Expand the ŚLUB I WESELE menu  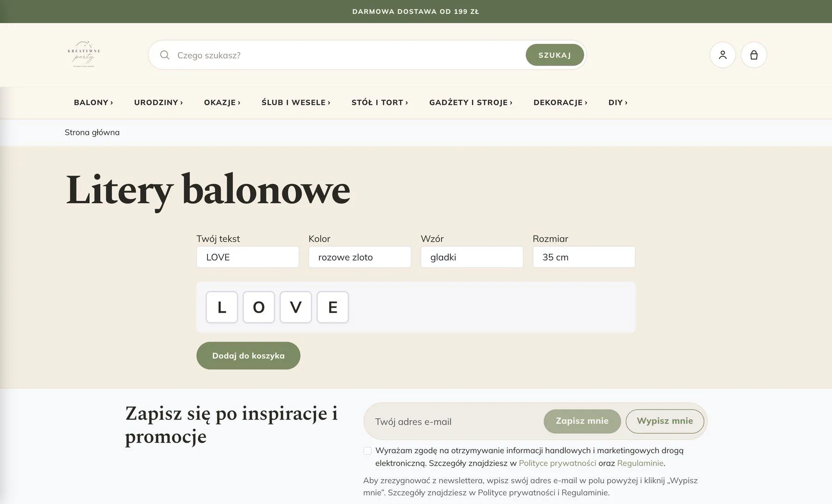click(296, 103)
